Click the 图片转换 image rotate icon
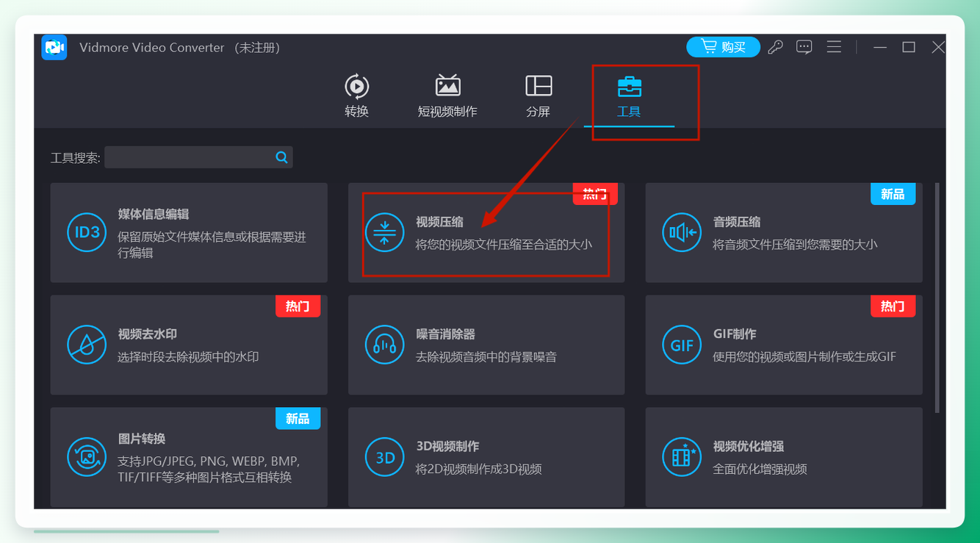 (87, 456)
